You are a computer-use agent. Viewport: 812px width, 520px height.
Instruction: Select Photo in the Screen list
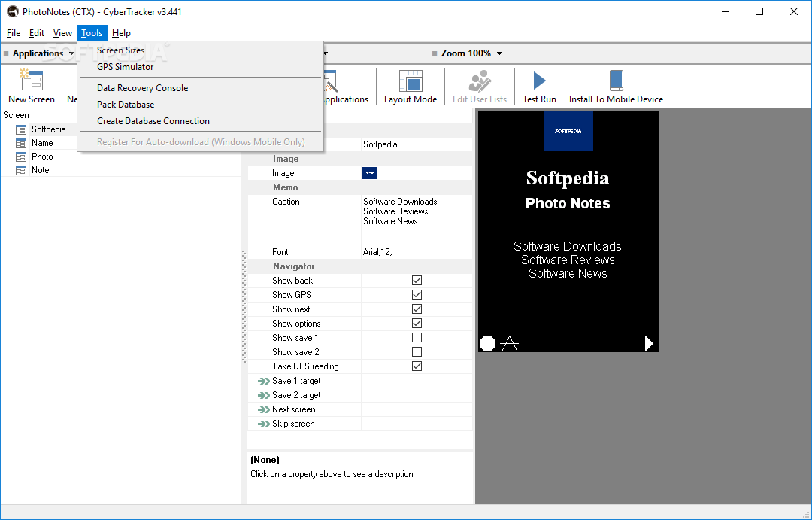(x=42, y=157)
